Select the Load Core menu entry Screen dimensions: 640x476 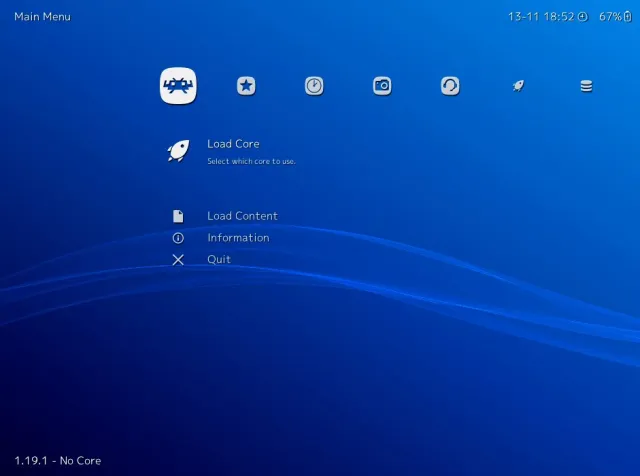click(233, 144)
